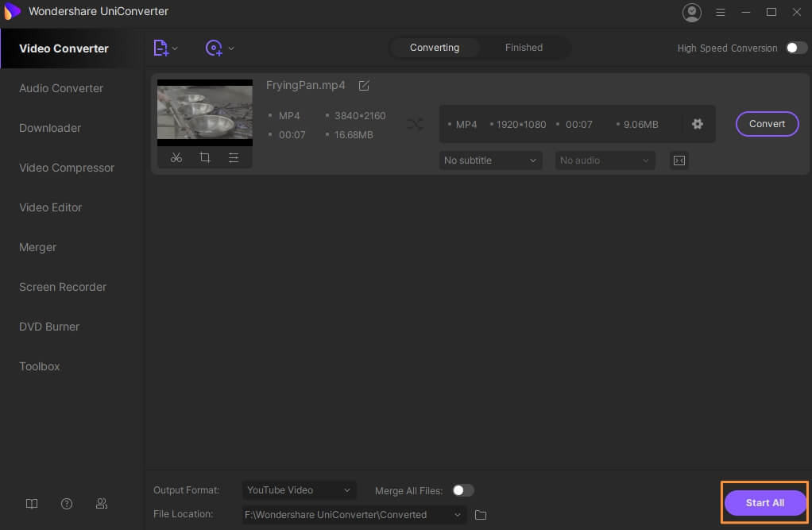This screenshot has height=530, width=812.
Task: Click the user account profile icon
Action: coord(691,12)
